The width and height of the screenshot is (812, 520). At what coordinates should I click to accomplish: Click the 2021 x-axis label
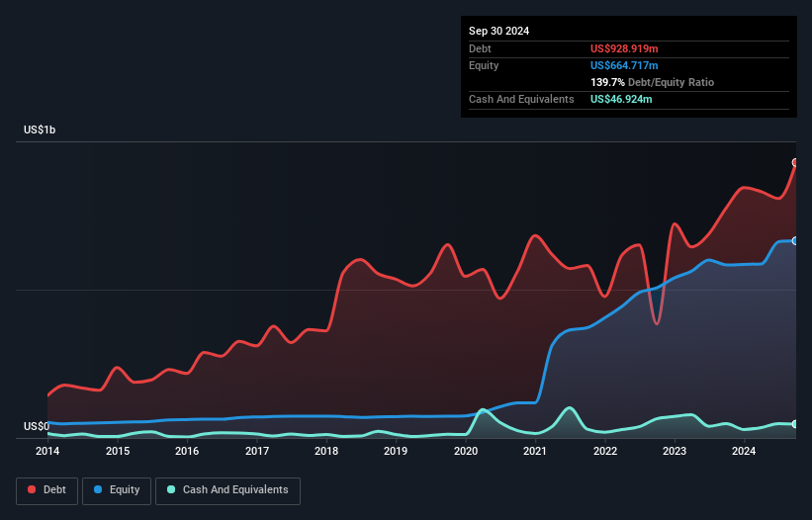coord(535,451)
